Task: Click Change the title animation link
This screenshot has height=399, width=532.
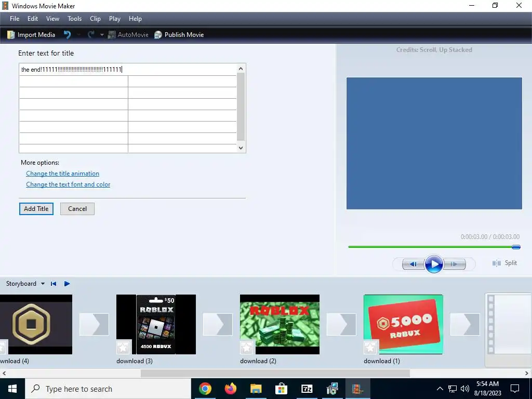Action: [63, 174]
